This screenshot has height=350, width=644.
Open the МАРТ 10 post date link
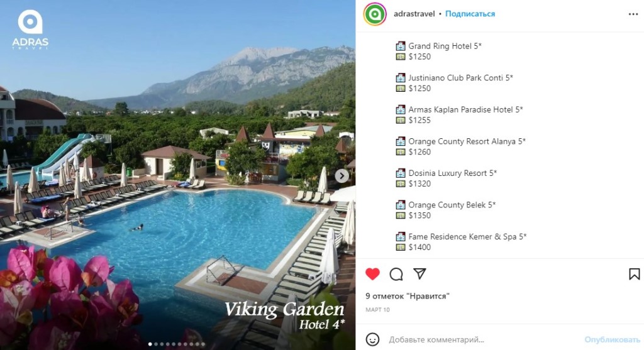click(377, 310)
